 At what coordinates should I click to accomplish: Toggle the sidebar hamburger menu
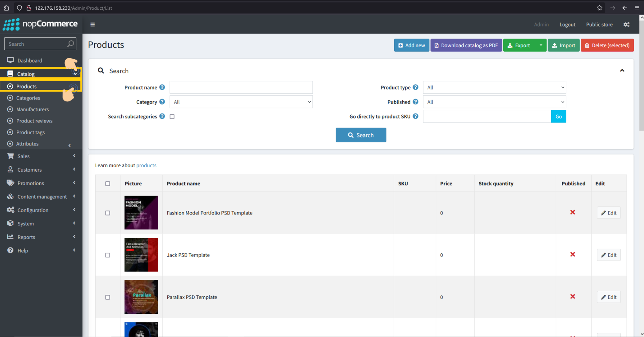click(x=93, y=24)
